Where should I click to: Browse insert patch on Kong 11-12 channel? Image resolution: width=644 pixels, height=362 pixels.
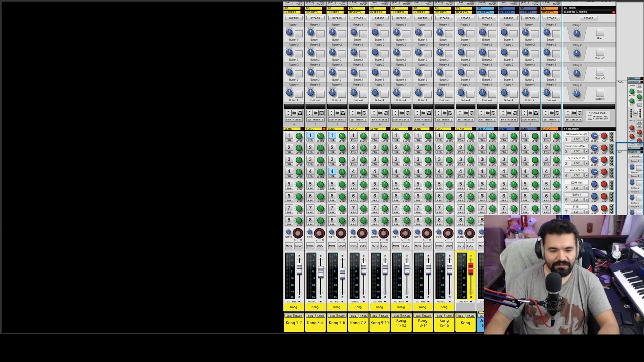(x=401, y=113)
